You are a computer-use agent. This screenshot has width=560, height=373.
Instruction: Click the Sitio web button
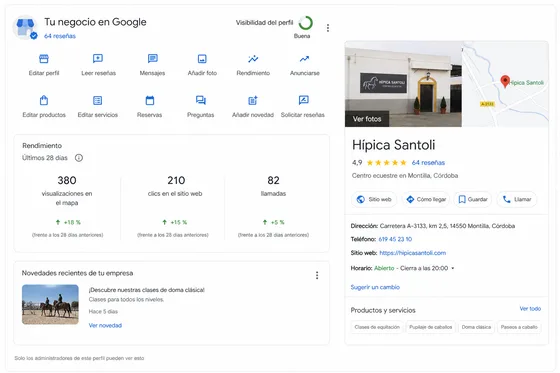[374, 199]
